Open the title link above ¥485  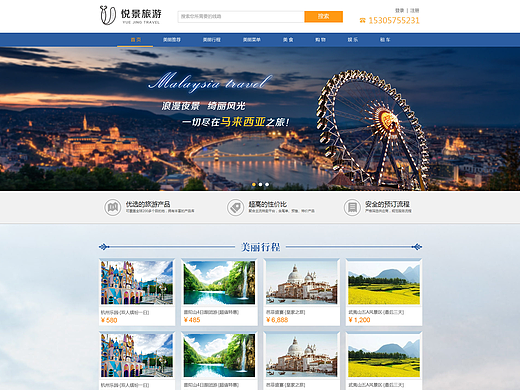coord(211,312)
